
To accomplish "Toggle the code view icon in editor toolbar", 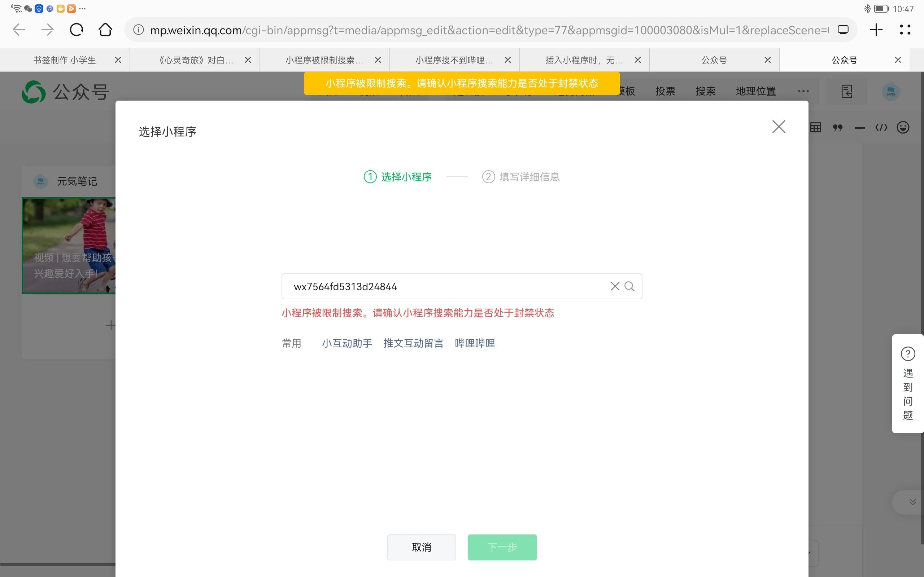I will pyautogui.click(x=881, y=127).
